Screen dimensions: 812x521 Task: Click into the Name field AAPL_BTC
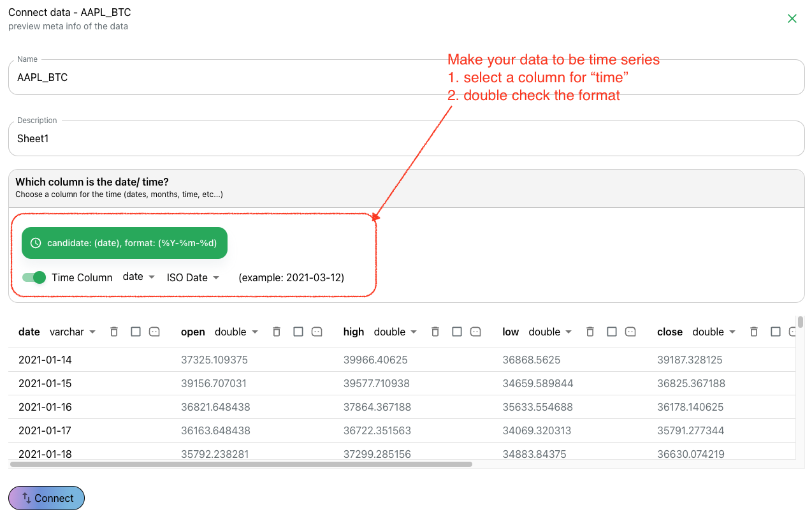click(x=406, y=78)
